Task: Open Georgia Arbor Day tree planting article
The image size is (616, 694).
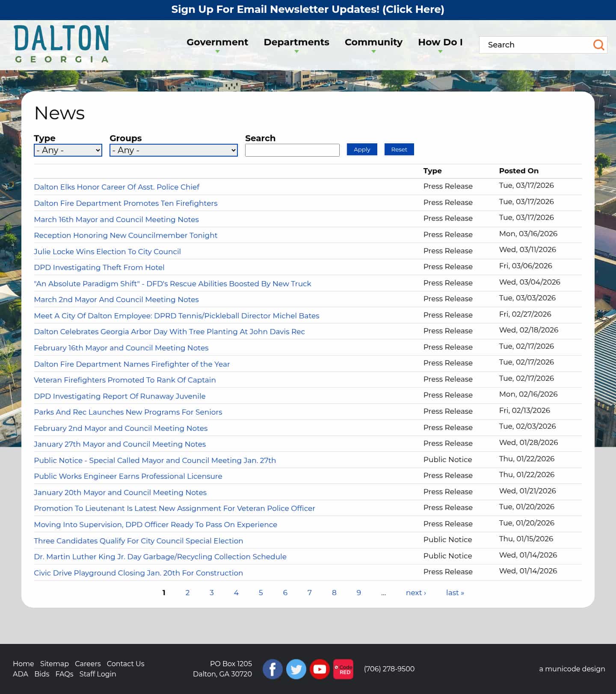Action: tap(169, 332)
